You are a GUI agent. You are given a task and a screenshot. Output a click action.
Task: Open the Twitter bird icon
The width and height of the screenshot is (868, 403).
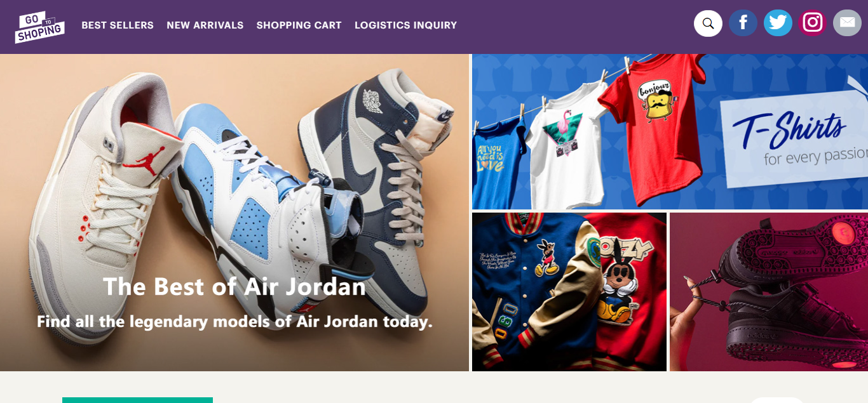click(x=778, y=23)
